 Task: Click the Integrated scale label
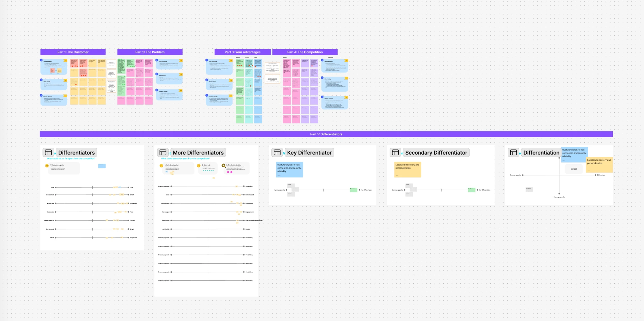click(133, 238)
